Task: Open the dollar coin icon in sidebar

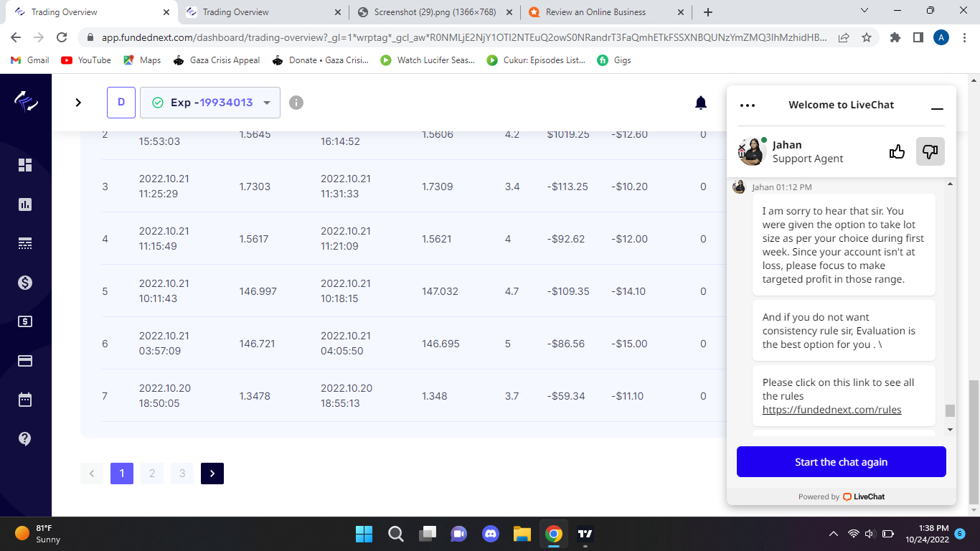Action: tap(25, 283)
